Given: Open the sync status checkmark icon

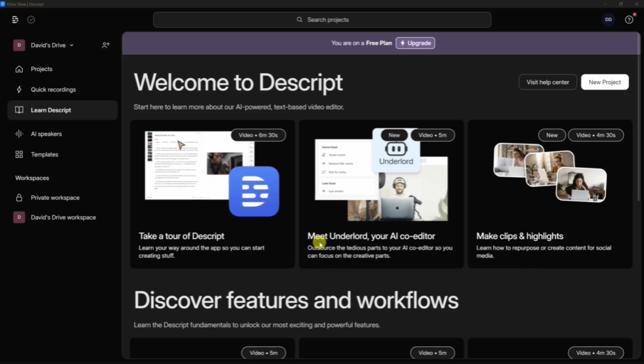Looking at the screenshot, I should click(31, 20).
